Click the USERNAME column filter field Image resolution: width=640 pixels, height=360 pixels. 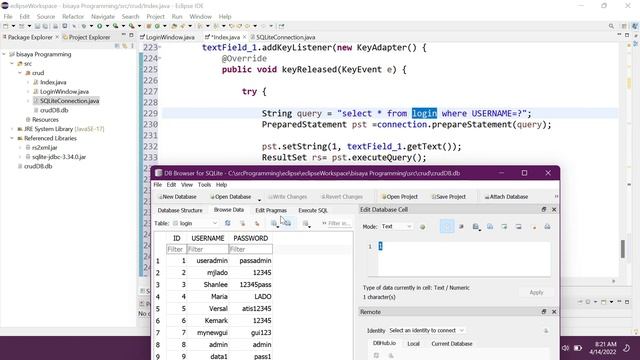pyautogui.click(x=207, y=249)
